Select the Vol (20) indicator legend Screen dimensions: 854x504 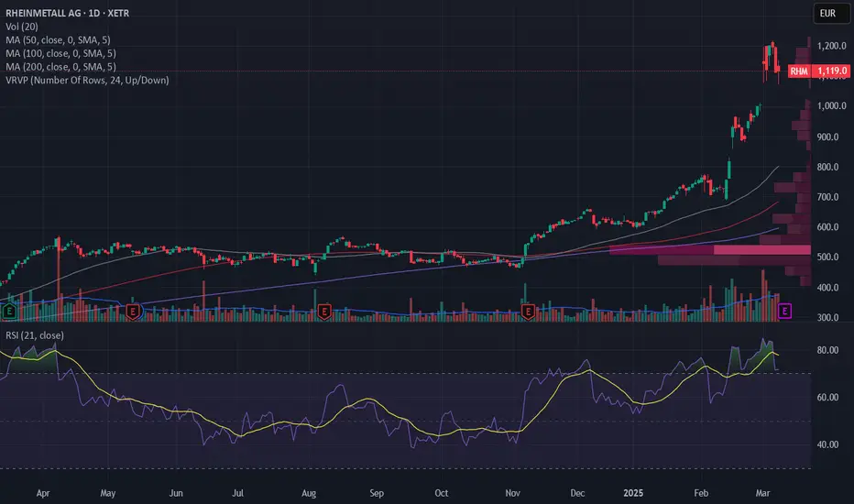point(22,27)
